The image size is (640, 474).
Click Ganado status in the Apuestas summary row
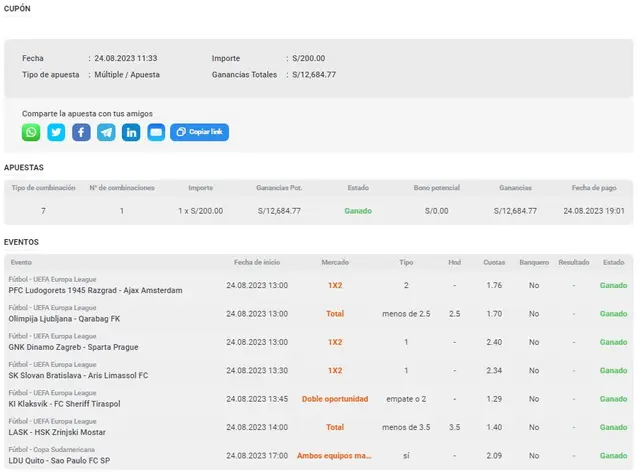[x=357, y=211]
